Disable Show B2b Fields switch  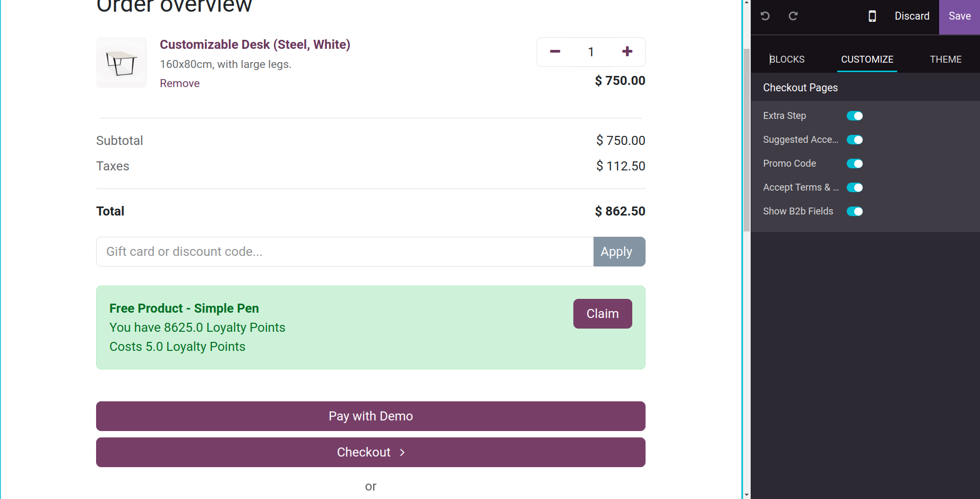pos(855,211)
